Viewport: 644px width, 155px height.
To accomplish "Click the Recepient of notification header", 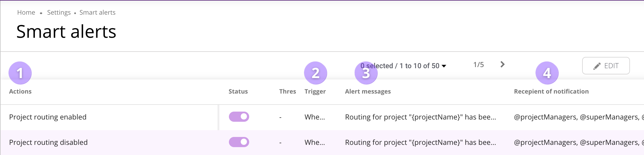I will [x=551, y=91].
